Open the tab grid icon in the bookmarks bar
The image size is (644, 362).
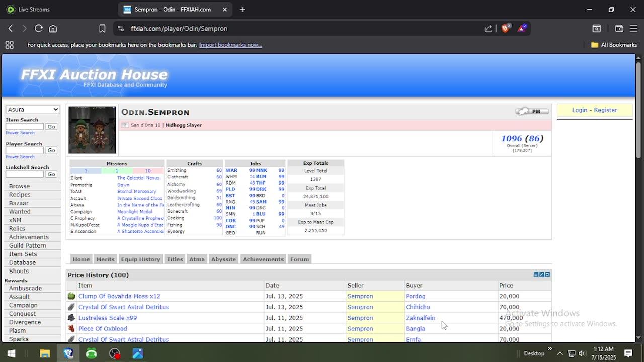click(9, 45)
